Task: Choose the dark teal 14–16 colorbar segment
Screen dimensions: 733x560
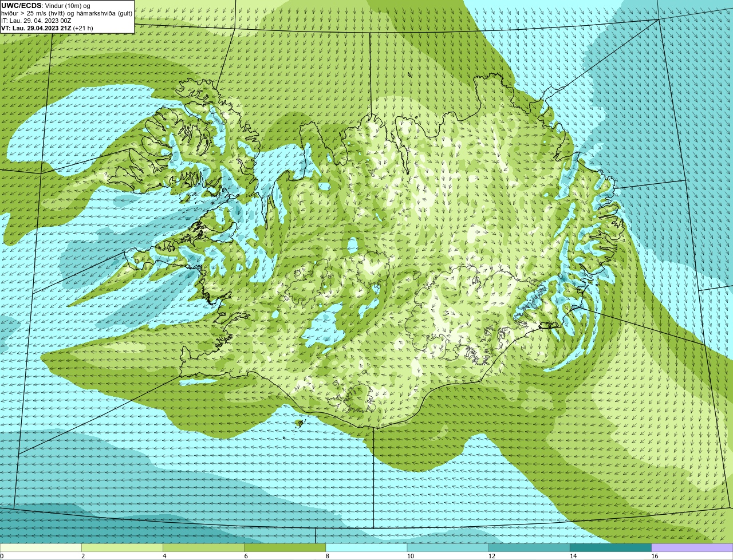Action: 610,548
